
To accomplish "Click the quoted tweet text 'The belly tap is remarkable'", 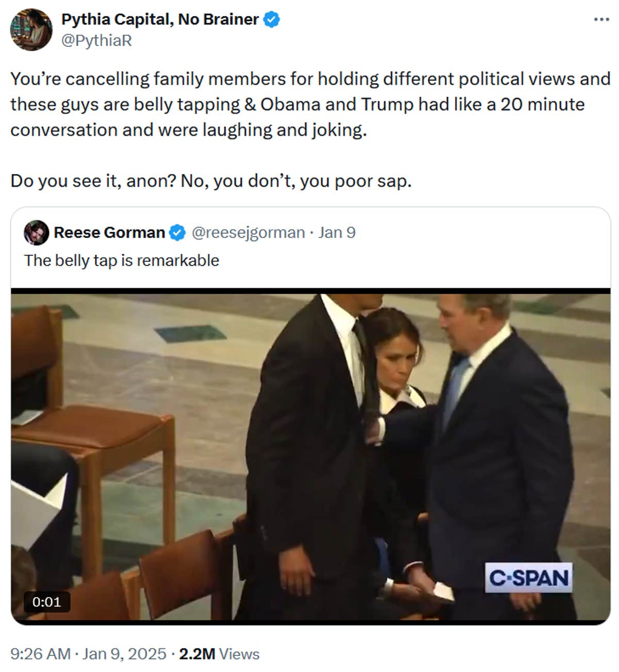I will tap(122, 261).
